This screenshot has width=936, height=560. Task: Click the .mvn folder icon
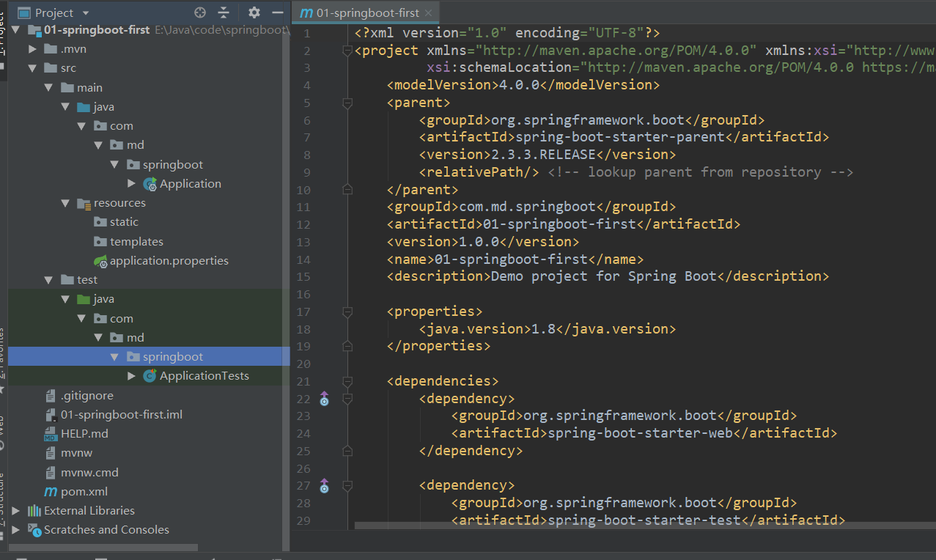pos(51,49)
